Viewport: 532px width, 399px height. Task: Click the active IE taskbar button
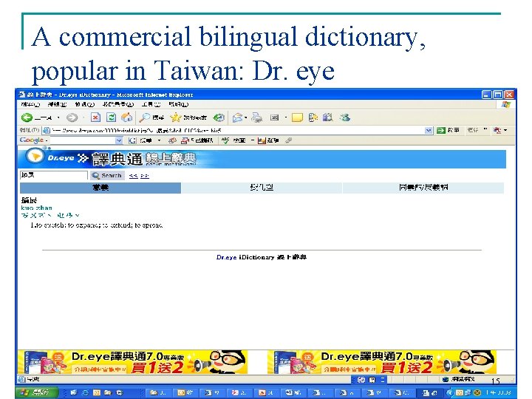pyautogui.click(x=429, y=392)
